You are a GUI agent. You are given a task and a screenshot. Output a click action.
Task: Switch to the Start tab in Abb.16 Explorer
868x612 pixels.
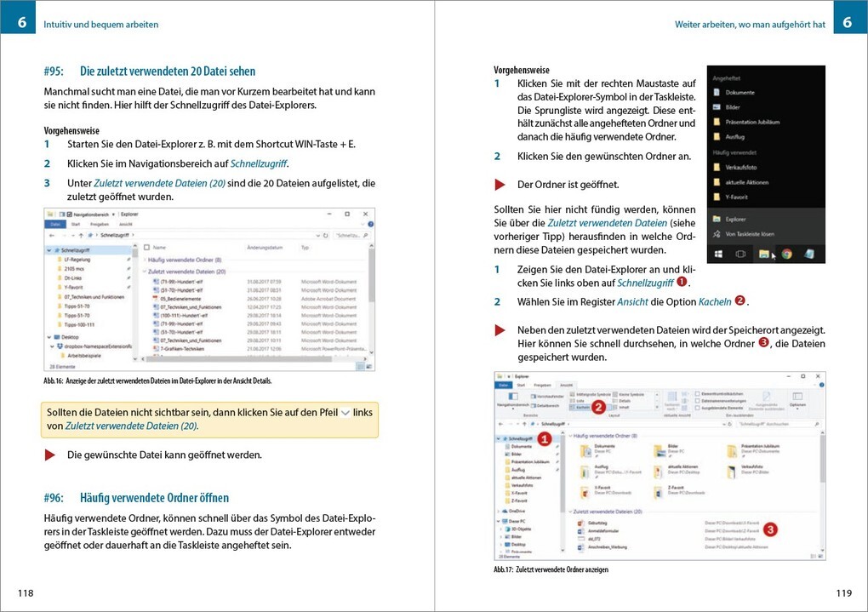(x=76, y=225)
